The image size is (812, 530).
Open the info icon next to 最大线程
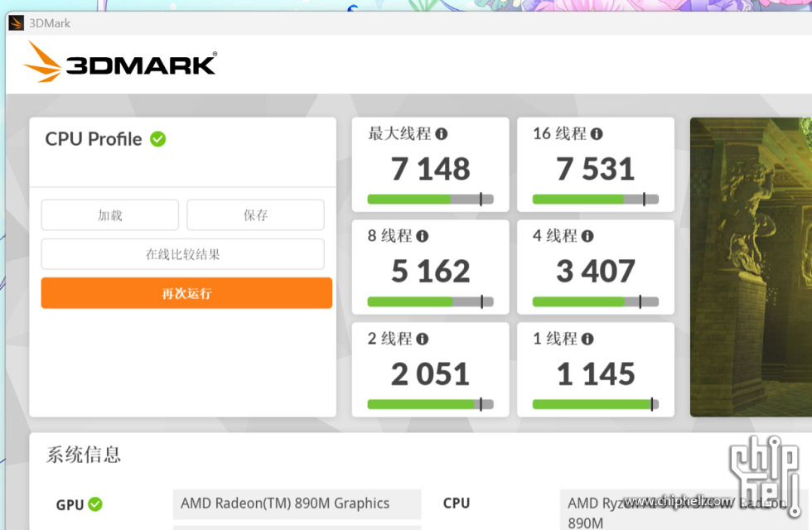(441, 134)
